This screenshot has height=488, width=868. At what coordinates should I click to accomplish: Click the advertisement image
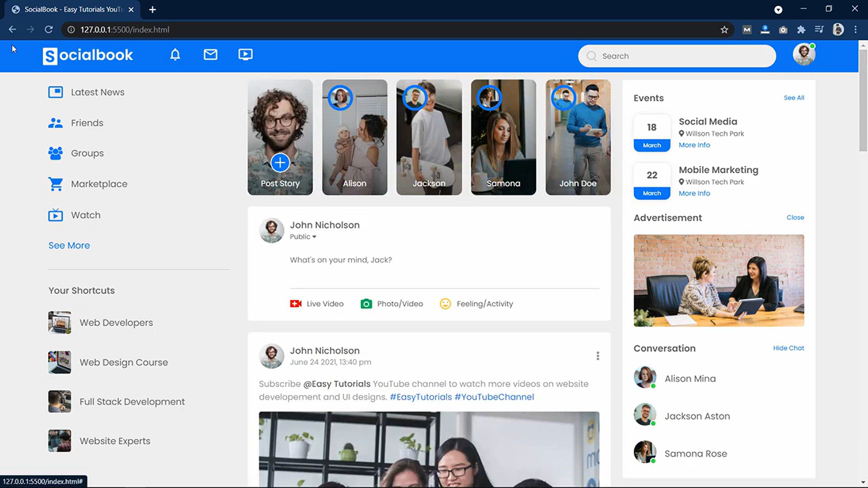coord(719,281)
